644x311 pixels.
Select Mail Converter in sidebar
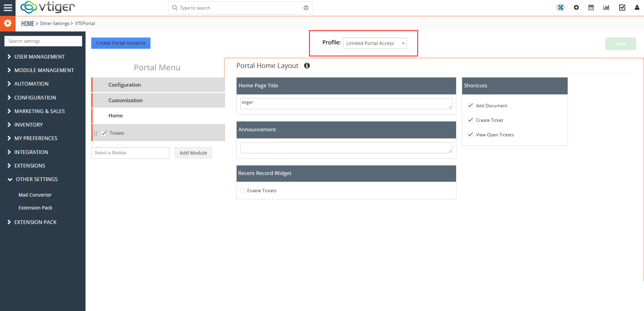(x=35, y=195)
